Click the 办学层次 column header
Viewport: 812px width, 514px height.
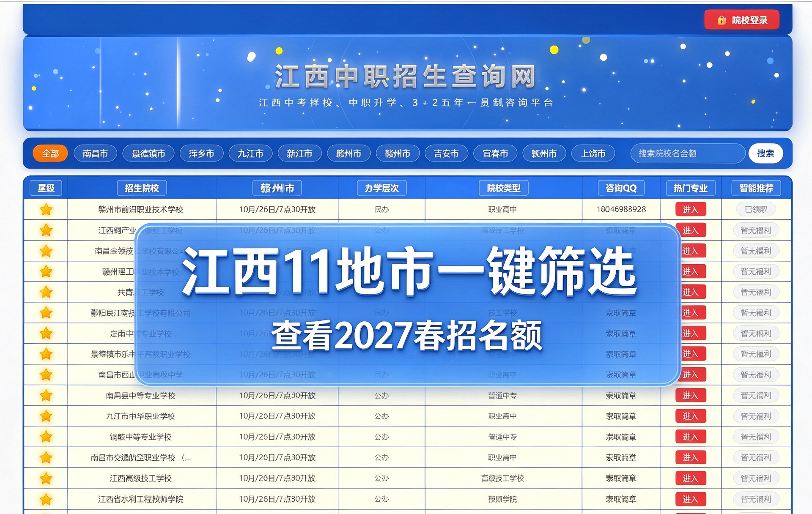[382, 188]
